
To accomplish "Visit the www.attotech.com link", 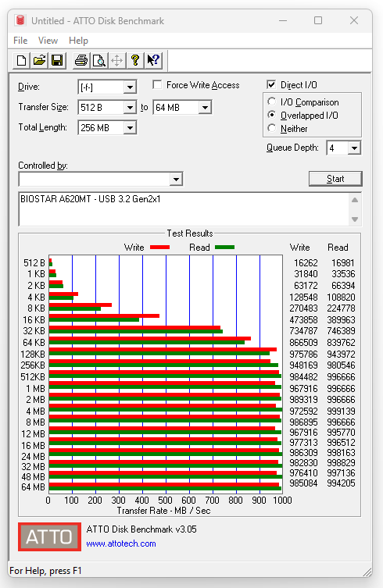I will point(121,543).
